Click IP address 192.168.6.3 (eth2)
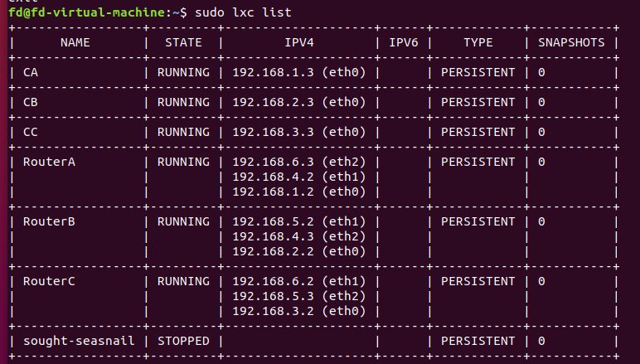Viewport: 640px width, 364px height. [x=299, y=162]
